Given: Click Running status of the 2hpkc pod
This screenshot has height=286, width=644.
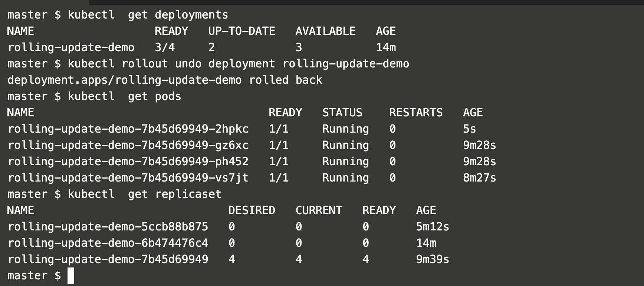Looking at the screenshot, I should tap(346, 129).
